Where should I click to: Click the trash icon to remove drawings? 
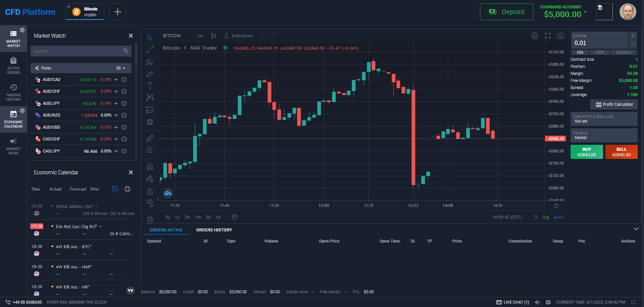(150, 220)
